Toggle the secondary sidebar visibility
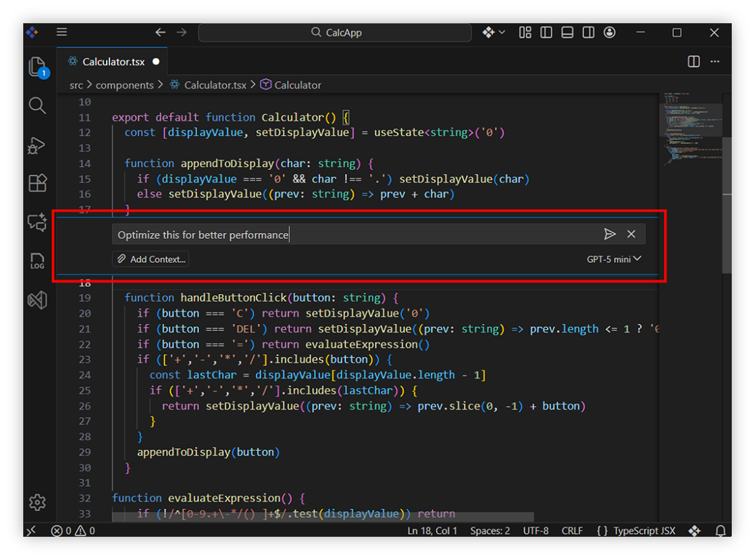Screen dimensions: 755x560 click(588, 32)
